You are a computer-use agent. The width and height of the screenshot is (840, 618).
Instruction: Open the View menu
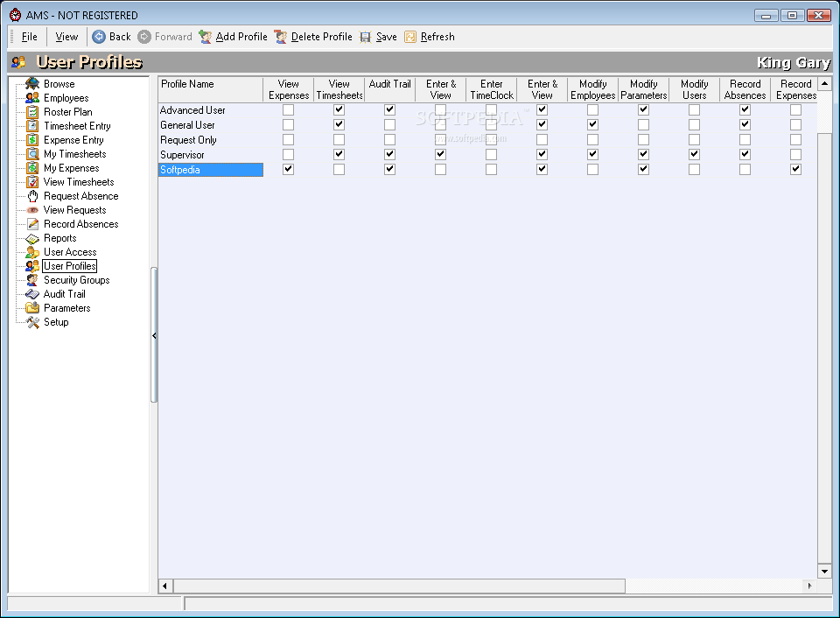66,37
